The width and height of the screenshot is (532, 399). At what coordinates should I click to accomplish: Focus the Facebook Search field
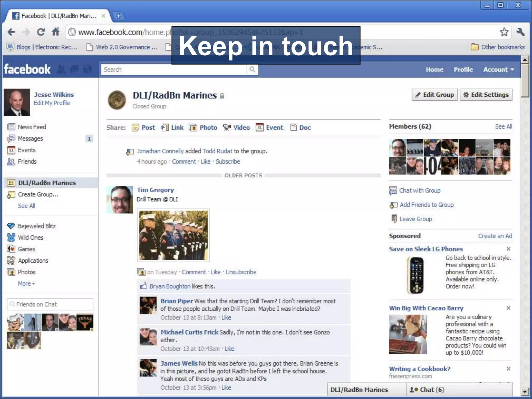pos(174,69)
